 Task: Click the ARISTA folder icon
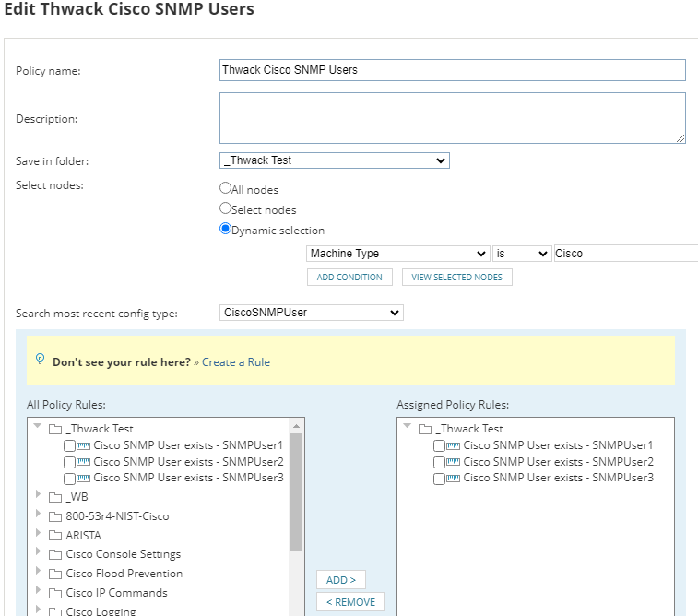(55, 536)
